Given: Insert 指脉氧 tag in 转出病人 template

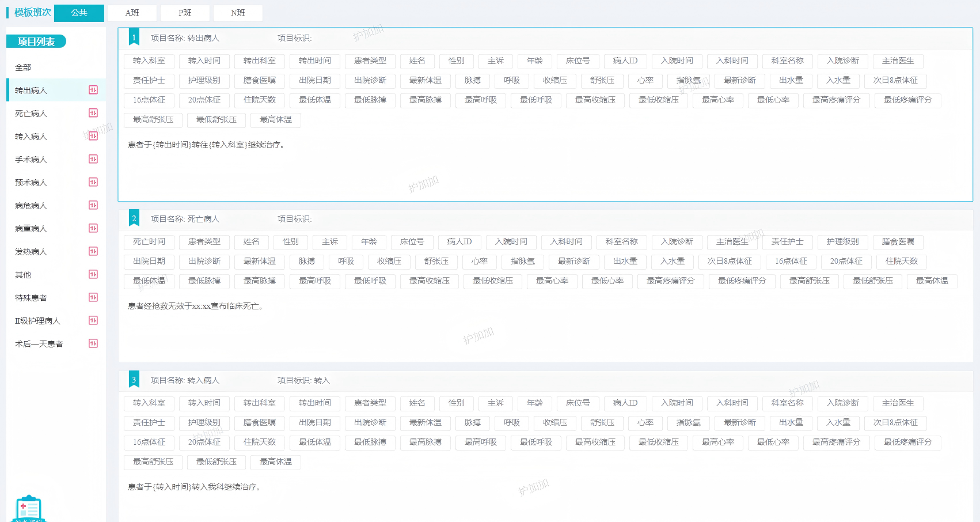Looking at the screenshot, I should tap(689, 81).
